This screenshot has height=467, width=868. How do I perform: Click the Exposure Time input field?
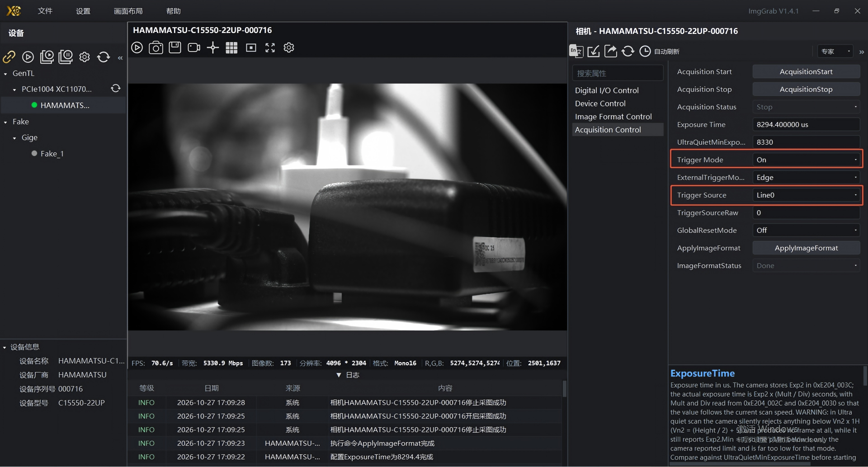coord(806,124)
